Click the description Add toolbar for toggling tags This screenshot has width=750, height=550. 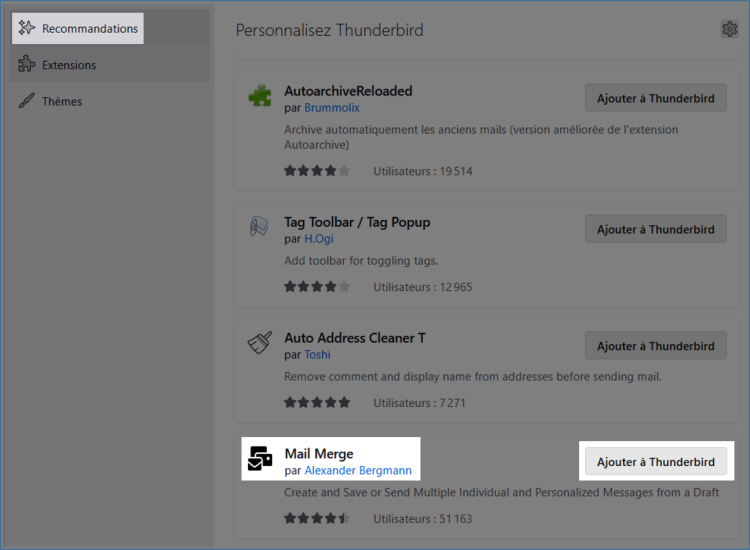tap(361, 261)
